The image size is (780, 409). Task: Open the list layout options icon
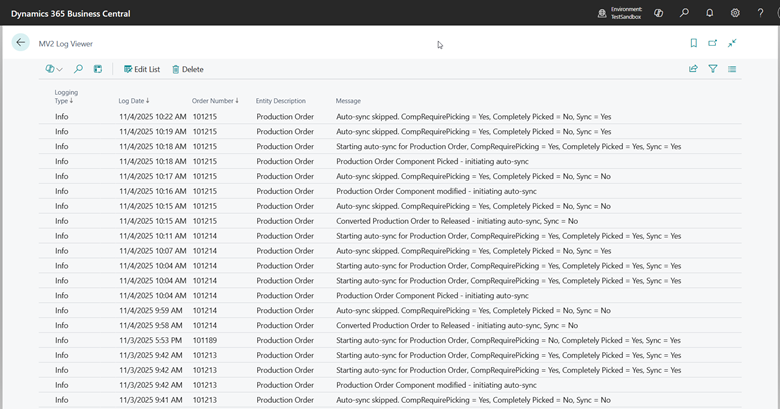(x=732, y=69)
